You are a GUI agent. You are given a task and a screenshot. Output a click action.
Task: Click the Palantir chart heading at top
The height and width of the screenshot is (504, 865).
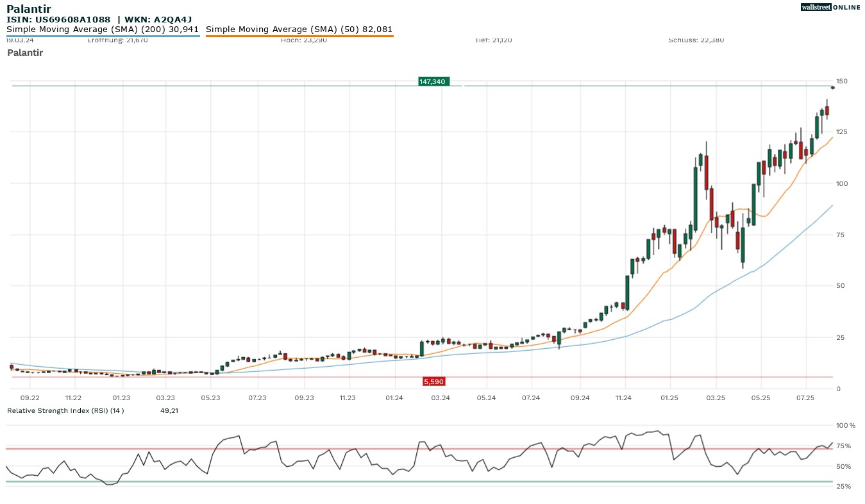28,9
